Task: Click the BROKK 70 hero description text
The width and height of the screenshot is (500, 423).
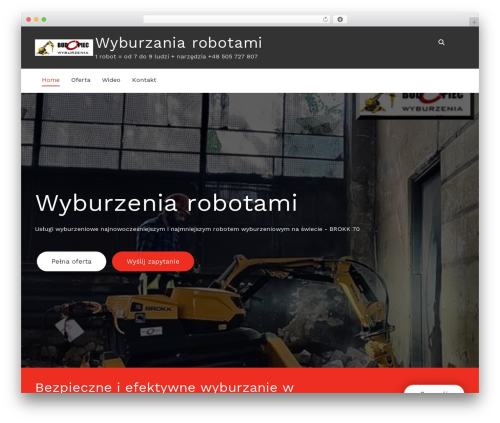Action: [197, 229]
